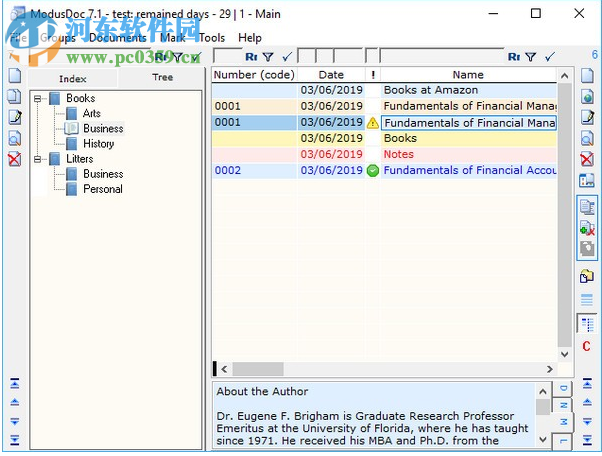Collapse the Litters tree node
Screen dimensions: 602x456
tap(38, 159)
